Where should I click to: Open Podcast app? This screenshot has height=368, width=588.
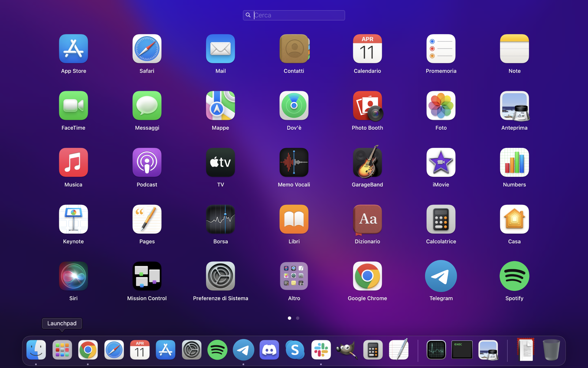click(147, 163)
